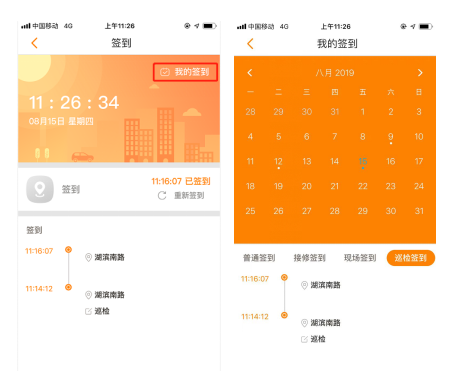Select August 15 in the calendar
This screenshot has width=471, height=371.
point(363,162)
